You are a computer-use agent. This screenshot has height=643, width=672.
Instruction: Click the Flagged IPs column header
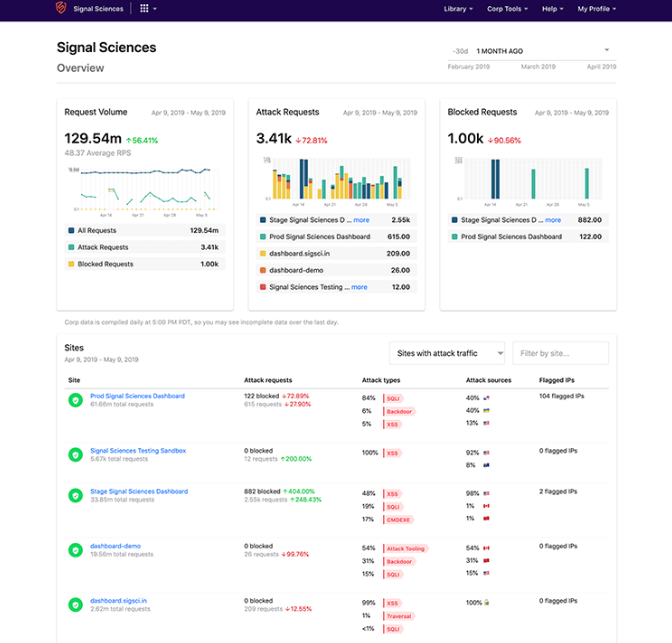click(x=557, y=380)
